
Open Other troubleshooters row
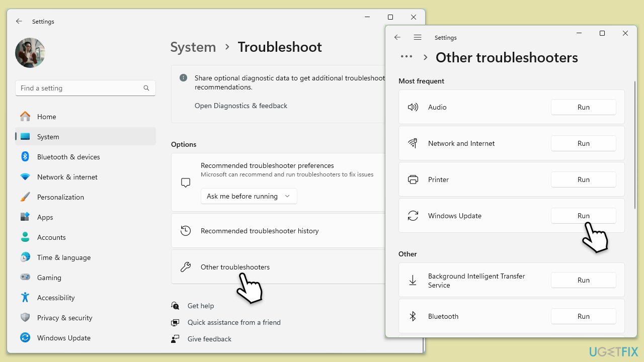click(x=278, y=267)
